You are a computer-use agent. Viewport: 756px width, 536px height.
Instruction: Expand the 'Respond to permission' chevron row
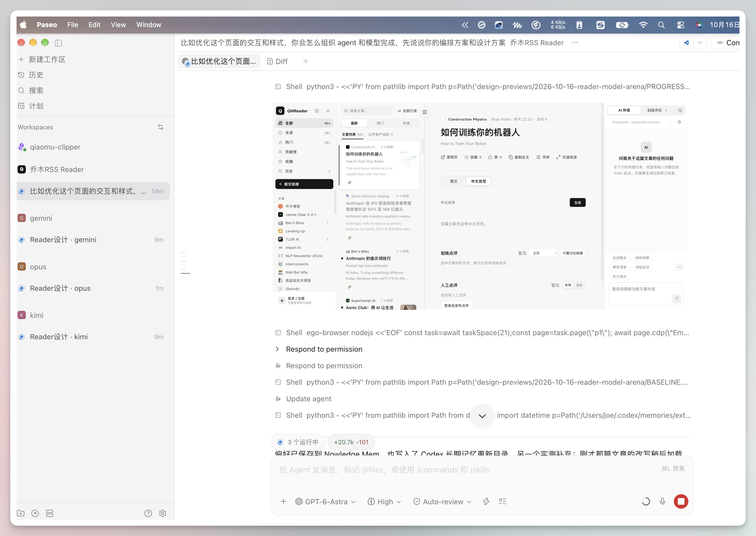(319, 349)
